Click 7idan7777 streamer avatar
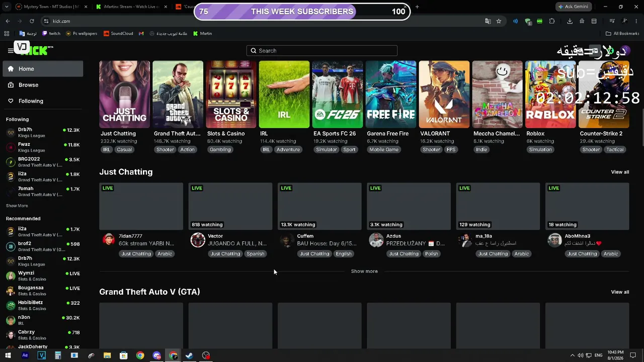 point(109,240)
